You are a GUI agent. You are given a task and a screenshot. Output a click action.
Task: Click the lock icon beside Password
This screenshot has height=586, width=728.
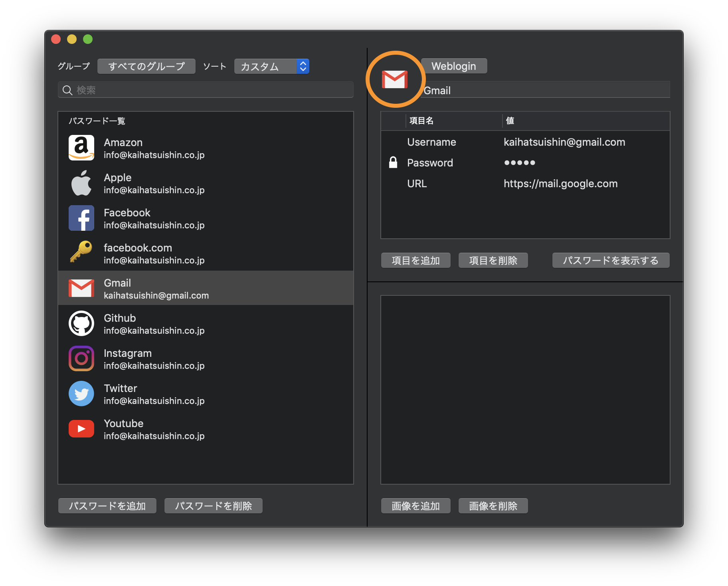pos(393,162)
